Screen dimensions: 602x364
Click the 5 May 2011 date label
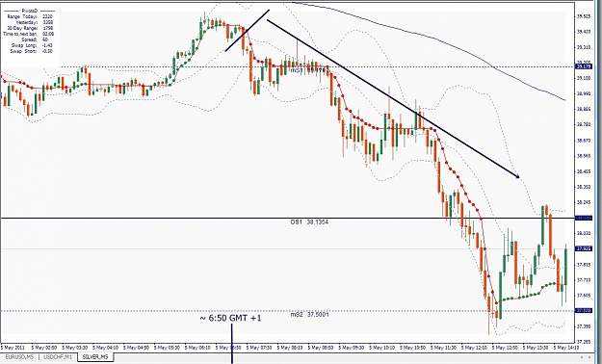click(x=13, y=348)
